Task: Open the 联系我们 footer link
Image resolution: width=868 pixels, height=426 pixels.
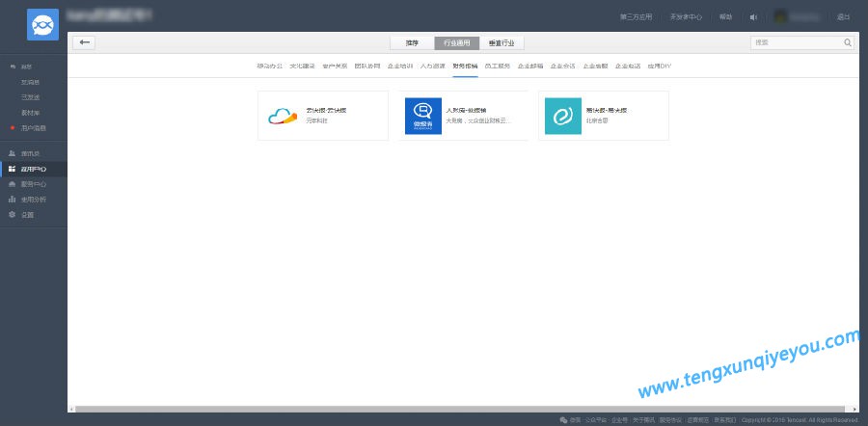Action: click(724, 420)
